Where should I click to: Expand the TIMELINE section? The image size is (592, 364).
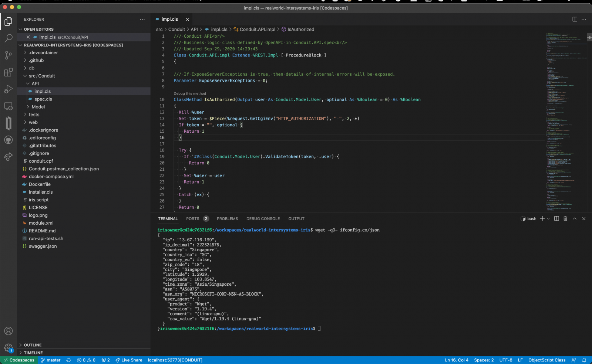click(x=33, y=353)
